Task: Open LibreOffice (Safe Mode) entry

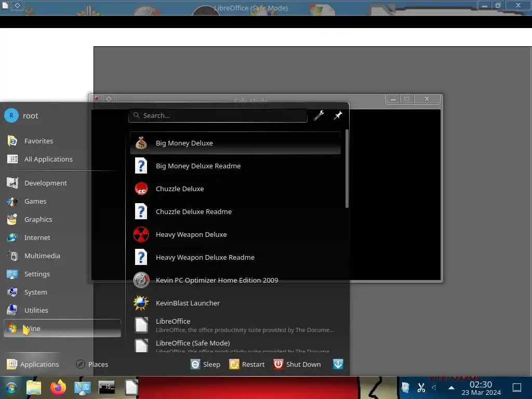Action: tap(235, 345)
